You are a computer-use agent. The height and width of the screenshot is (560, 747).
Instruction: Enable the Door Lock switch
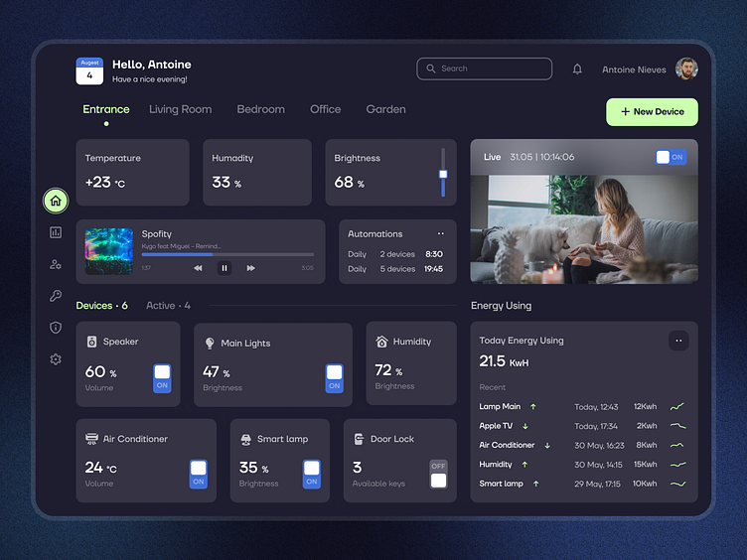coord(438,474)
